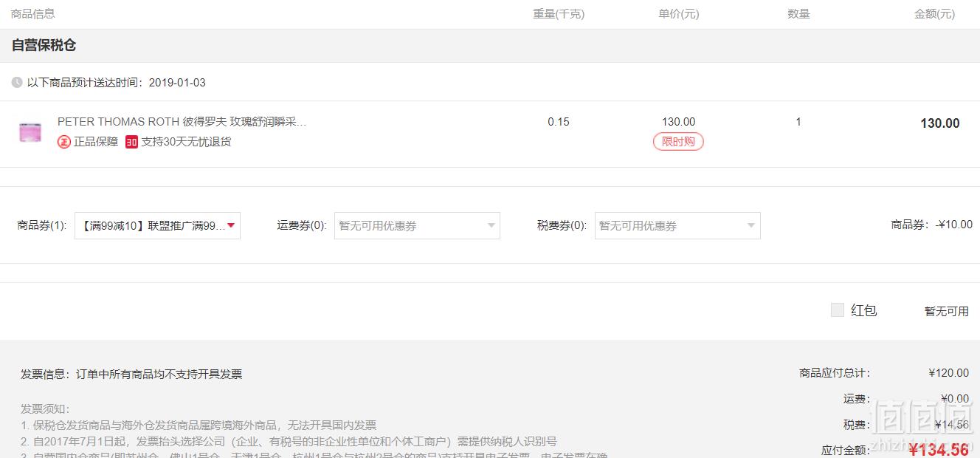Viewport: 980px width, 458px height.
Task: Click the red 应付金额 ¥134.56 total
Action: tap(939, 449)
